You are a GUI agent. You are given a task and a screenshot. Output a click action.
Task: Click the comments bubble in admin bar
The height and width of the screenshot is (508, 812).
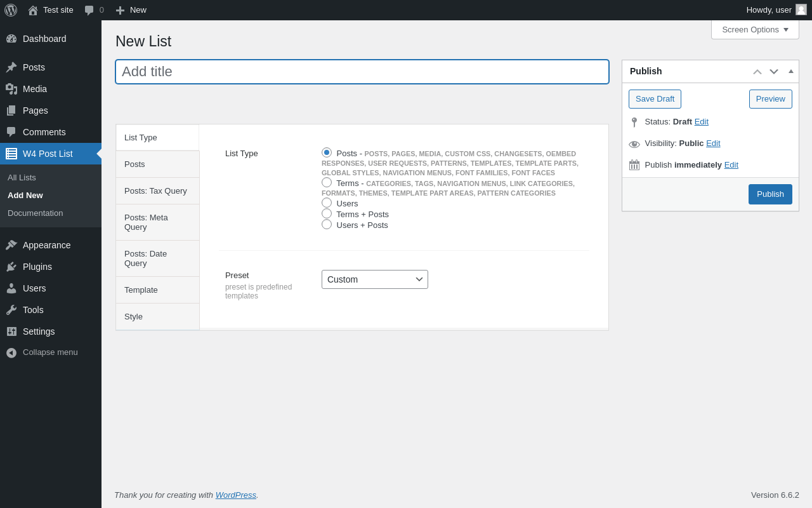click(x=89, y=10)
